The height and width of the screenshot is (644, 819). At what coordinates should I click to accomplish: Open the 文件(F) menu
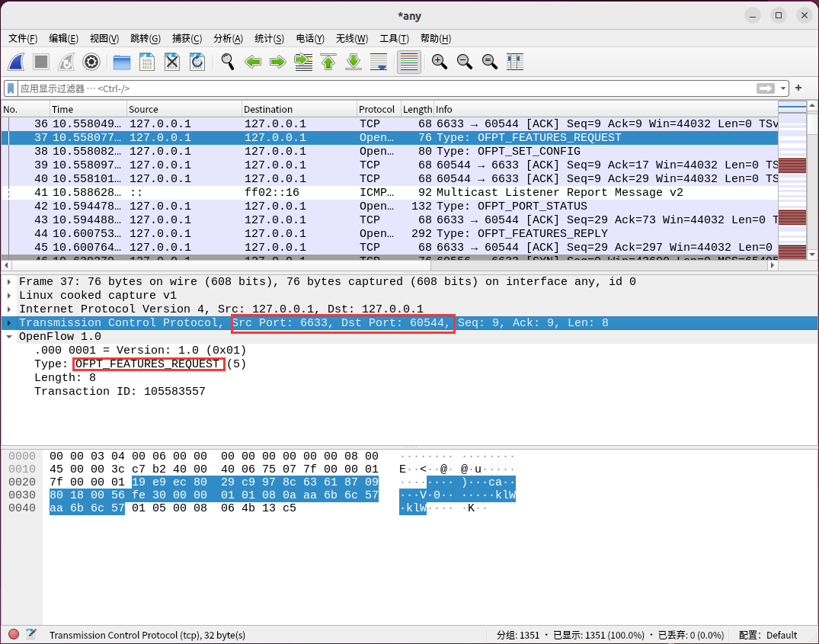[23, 38]
